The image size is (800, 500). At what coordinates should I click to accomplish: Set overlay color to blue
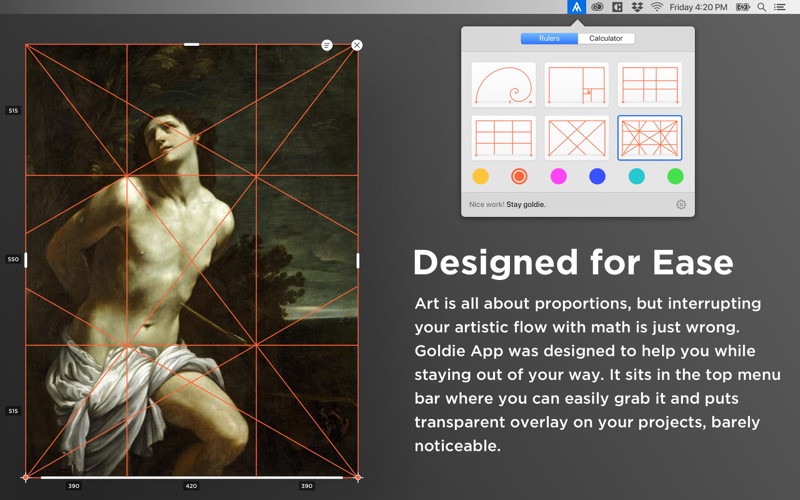pos(597,176)
